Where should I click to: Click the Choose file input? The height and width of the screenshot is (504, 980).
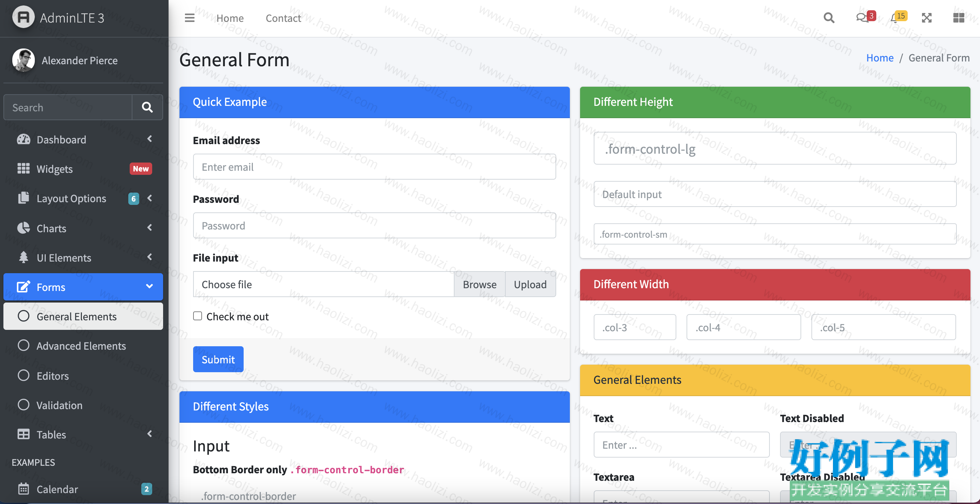pos(323,284)
